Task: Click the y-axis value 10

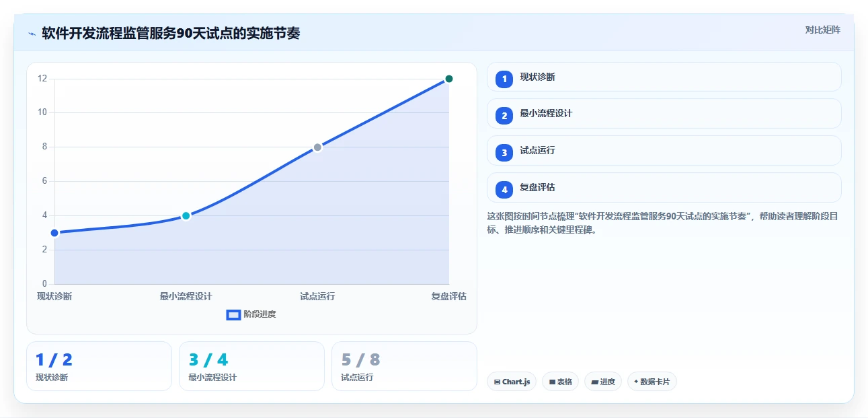Action: coord(42,113)
